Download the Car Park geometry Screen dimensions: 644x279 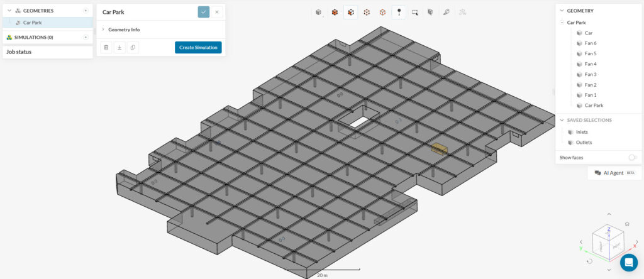[x=119, y=48]
